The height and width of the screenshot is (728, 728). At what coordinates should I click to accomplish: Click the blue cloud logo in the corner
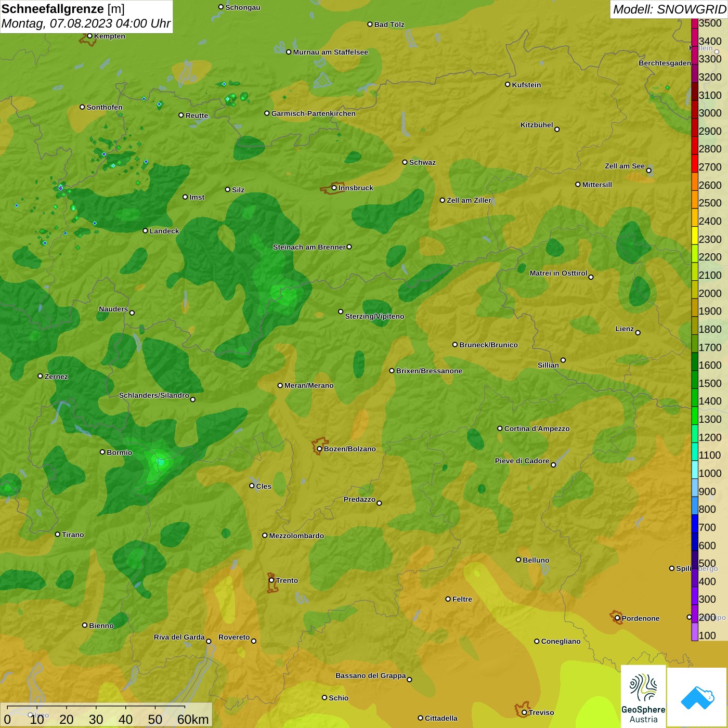tap(697, 698)
